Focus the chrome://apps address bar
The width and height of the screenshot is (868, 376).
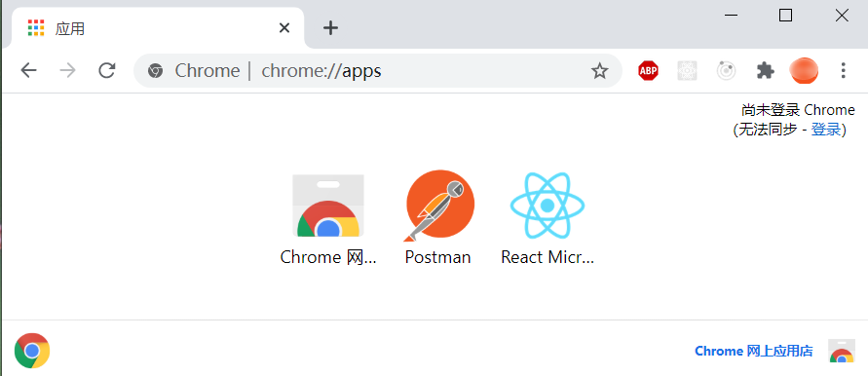coord(378,71)
